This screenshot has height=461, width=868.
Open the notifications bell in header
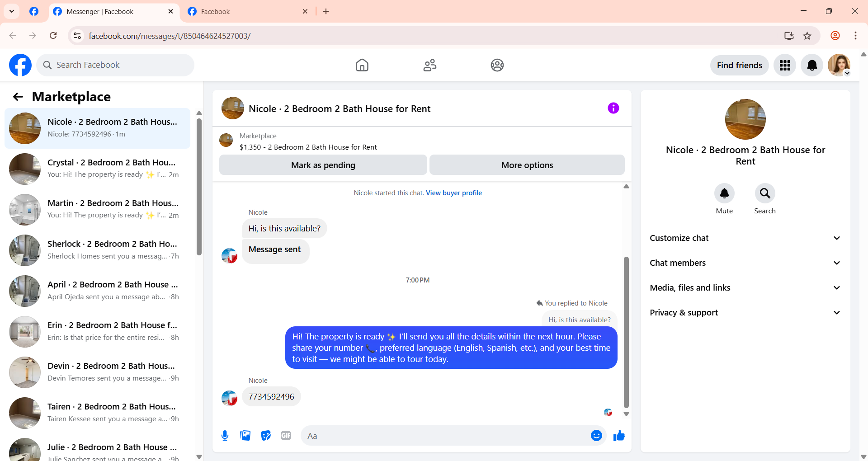(x=812, y=66)
